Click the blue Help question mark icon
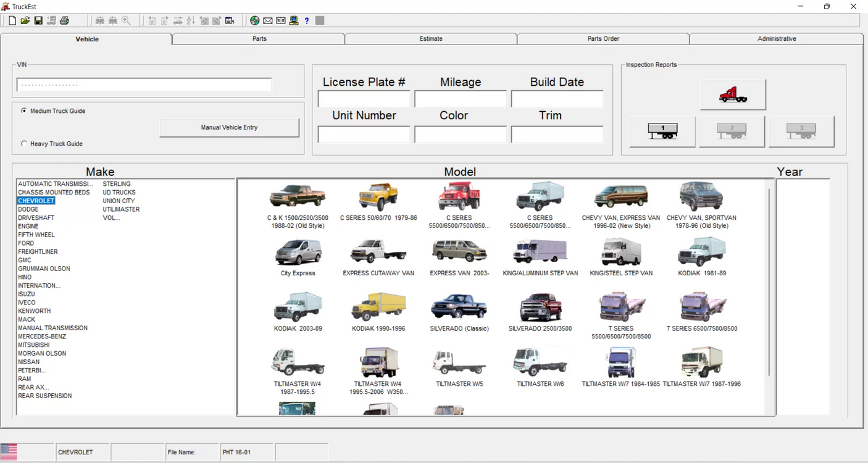The height and width of the screenshot is (463, 868). pyautogui.click(x=307, y=20)
